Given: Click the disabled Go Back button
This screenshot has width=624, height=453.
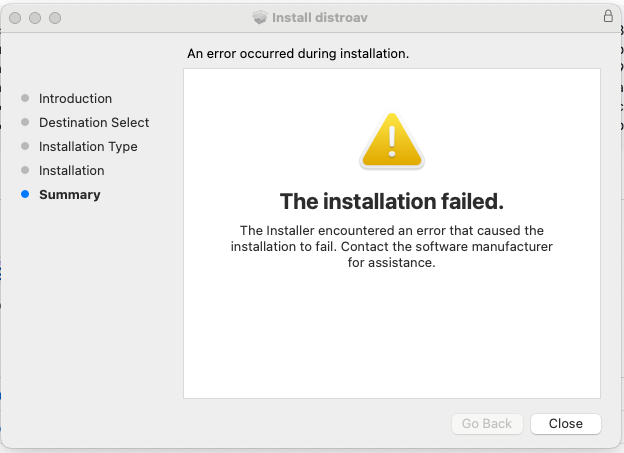Looking at the screenshot, I should click(487, 424).
